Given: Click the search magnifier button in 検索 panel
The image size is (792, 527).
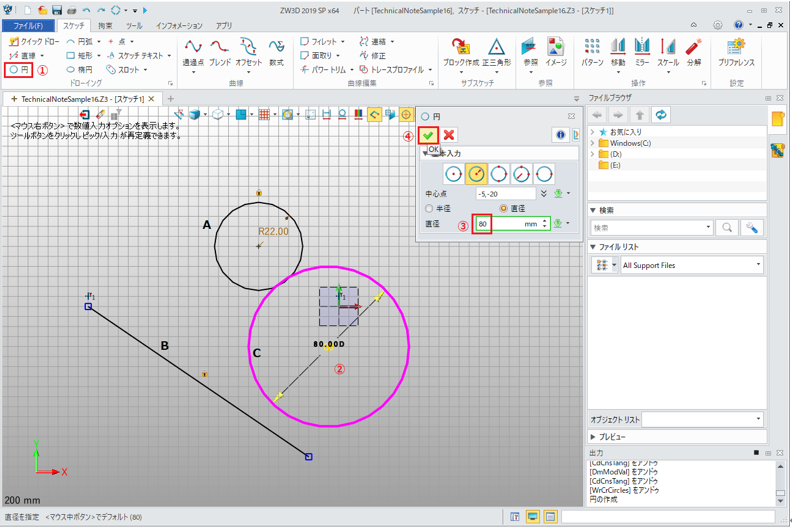Looking at the screenshot, I should click(727, 228).
